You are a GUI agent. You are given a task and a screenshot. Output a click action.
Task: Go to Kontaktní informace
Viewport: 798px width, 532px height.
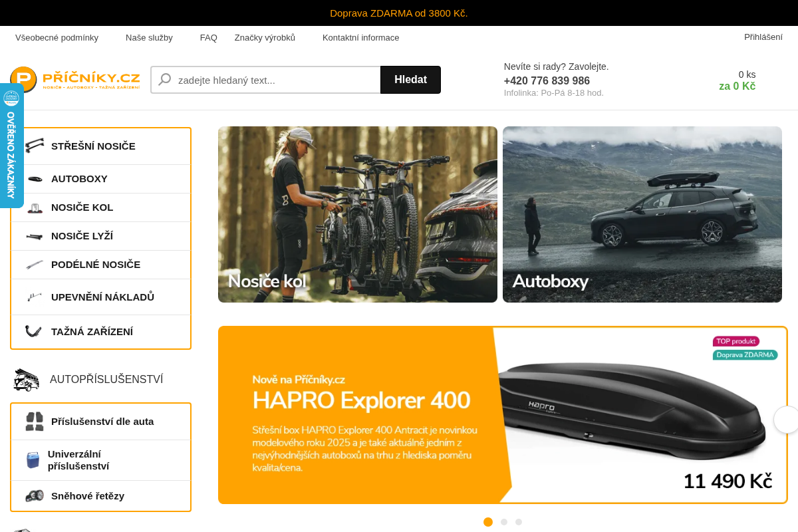[x=361, y=38]
